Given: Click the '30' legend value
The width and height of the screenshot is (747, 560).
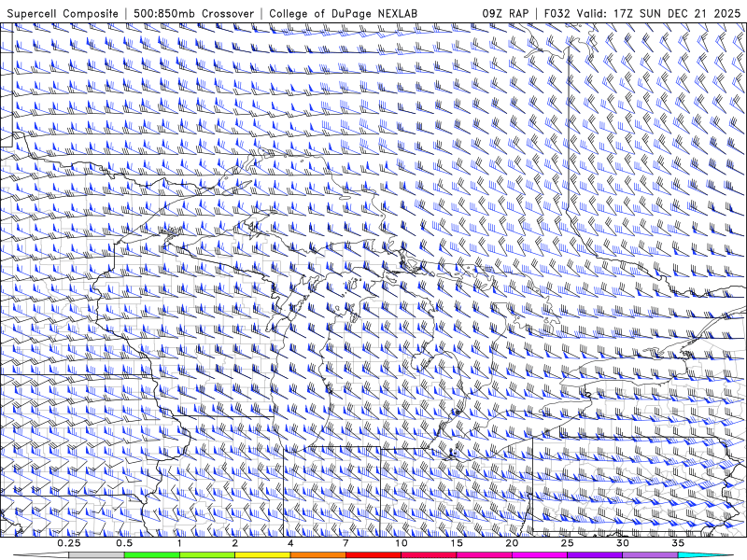Looking at the screenshot, I should point(622,543).
